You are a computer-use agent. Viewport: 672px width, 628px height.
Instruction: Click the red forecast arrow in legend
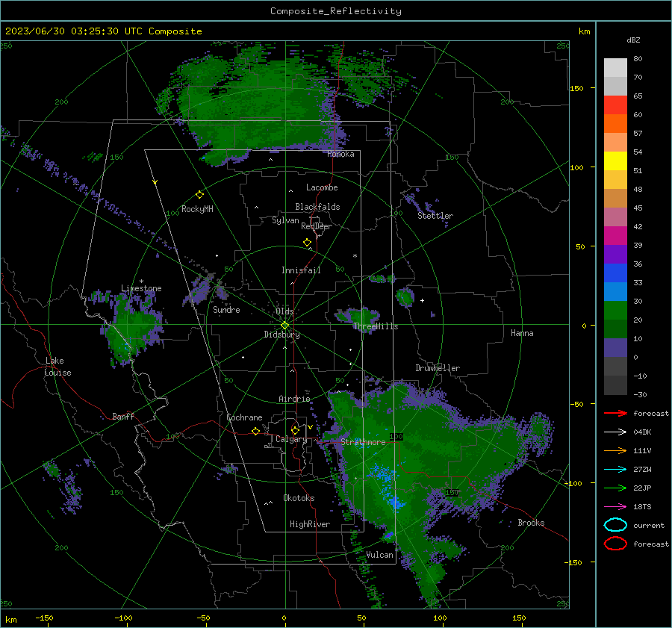pyautogui.click(x=615, y=413)
